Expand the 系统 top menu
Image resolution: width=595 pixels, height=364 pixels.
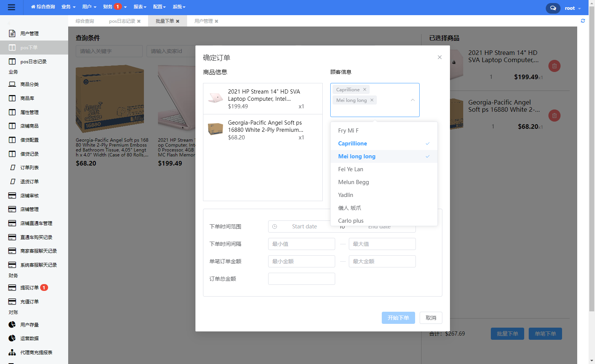tap(179, 7)
